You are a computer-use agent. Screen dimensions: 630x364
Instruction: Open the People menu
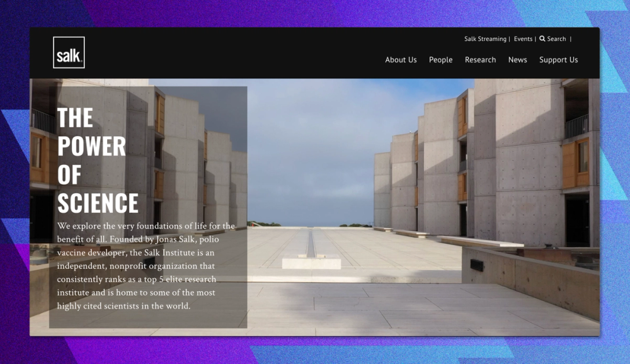(440, 60)
